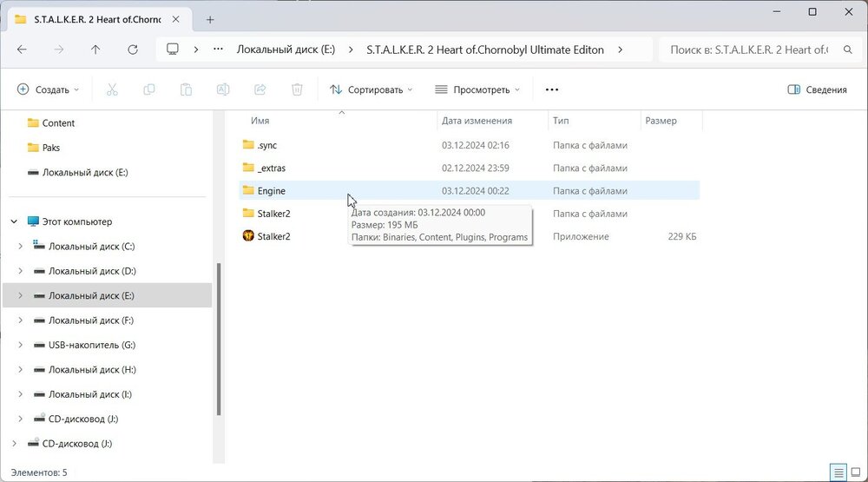The width and height of the screenshot is (868, 482).
Task: Click the Share icon in toolbar
Action: [x=260, y=89]
